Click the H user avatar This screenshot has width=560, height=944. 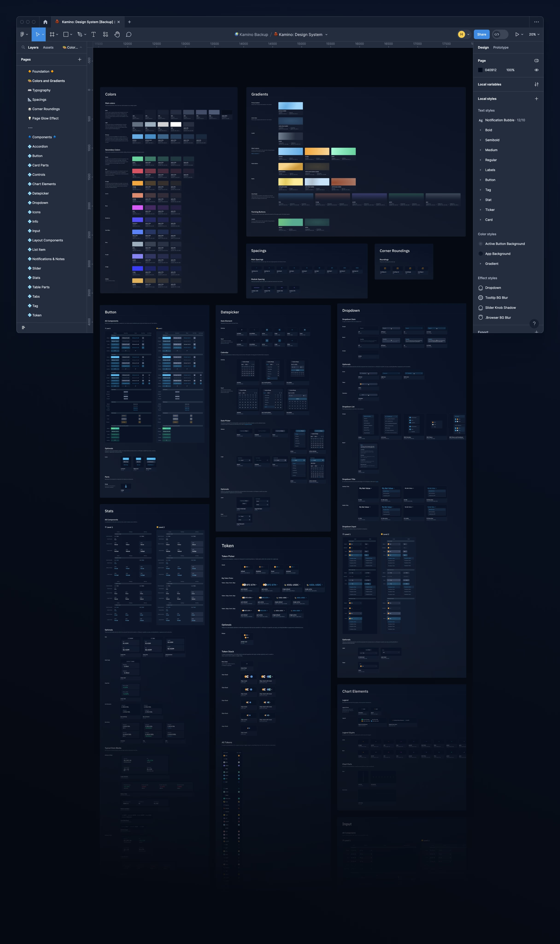461,34
